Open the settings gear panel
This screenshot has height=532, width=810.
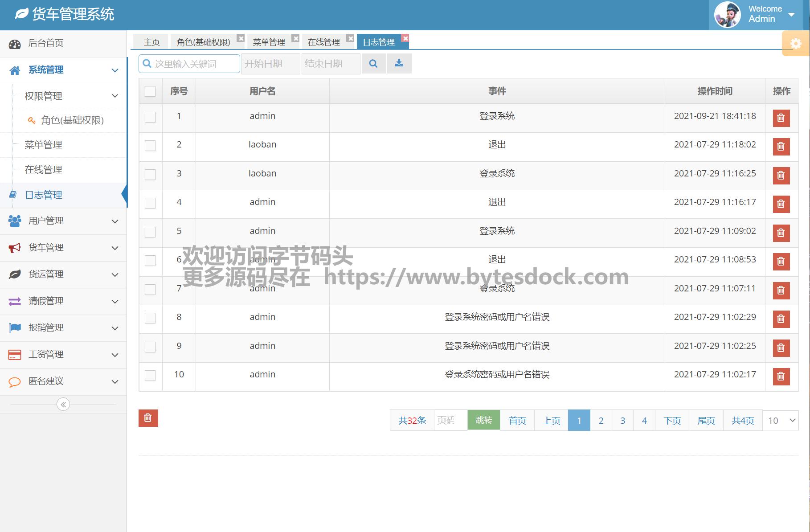pyautogui.click(x=795, y=44)
